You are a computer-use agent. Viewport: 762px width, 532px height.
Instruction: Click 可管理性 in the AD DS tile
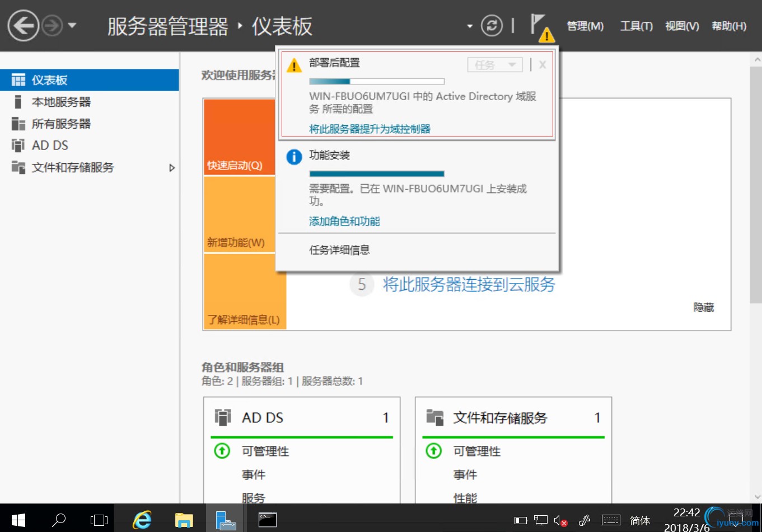(x=265, y=451)
